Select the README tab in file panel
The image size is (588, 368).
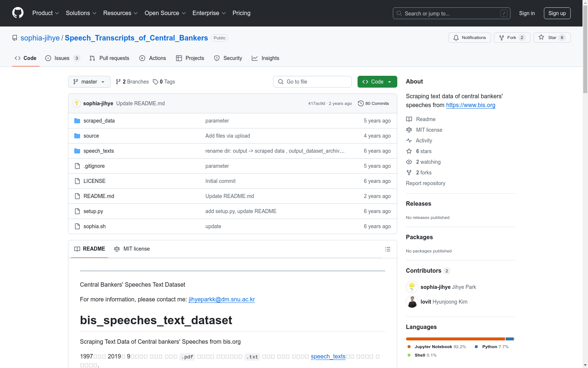click(x=90, y=249)
